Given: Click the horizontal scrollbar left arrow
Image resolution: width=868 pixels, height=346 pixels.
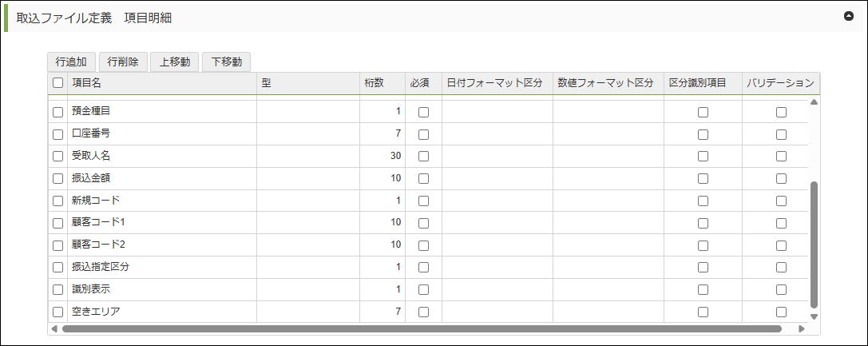Looking at the screenshot, I should tap(54, 328).
